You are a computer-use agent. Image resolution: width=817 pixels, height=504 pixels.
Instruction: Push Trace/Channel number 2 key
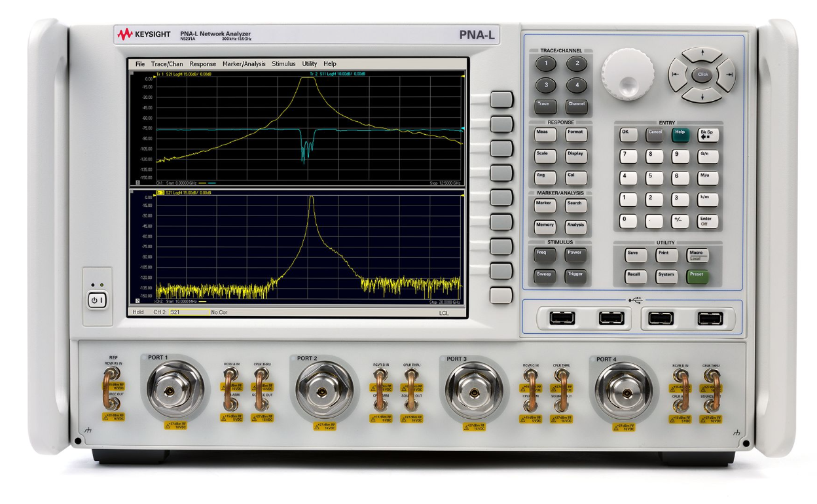576,64
